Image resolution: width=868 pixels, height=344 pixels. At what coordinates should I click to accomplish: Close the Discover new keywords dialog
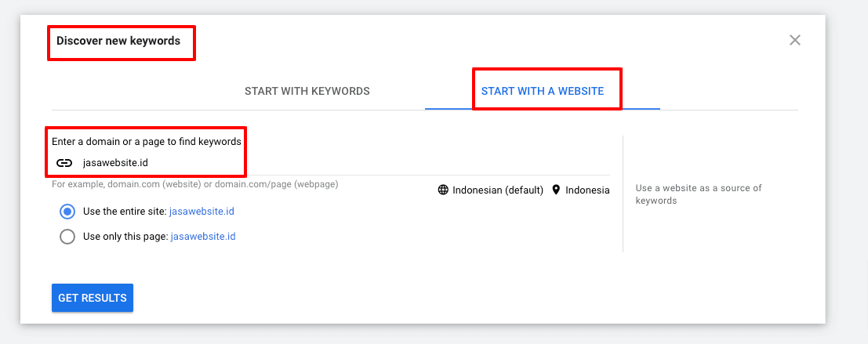click(x=794, y=40)
